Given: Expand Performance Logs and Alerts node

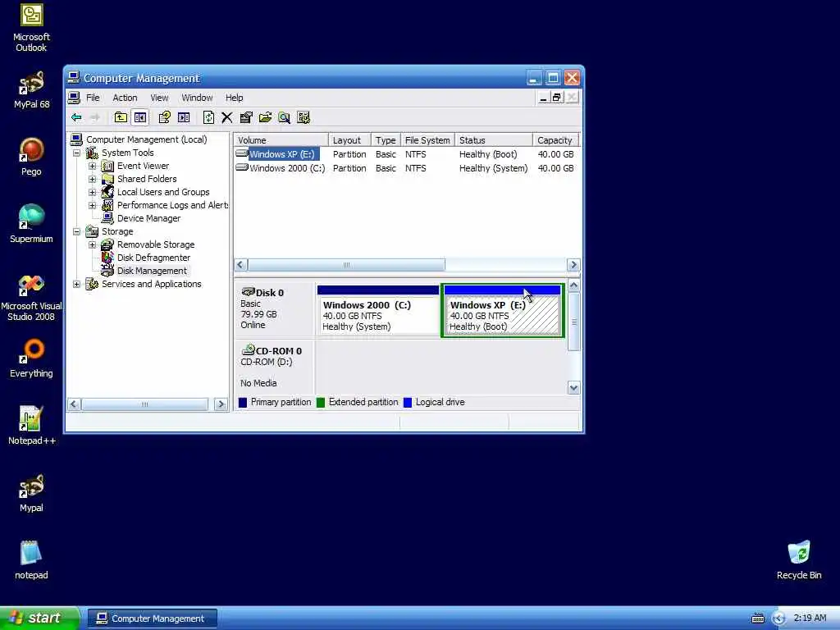Looking at the screenshot, I should point(92,205).
